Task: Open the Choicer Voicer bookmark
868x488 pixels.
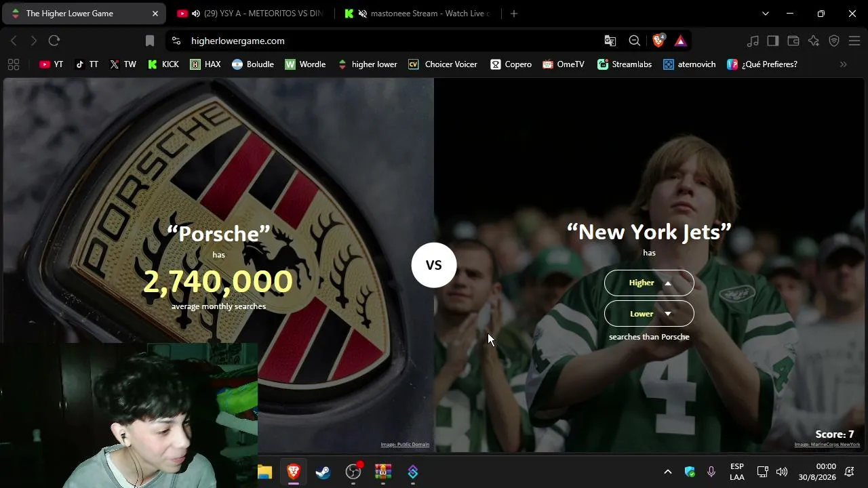Action: 443,64
